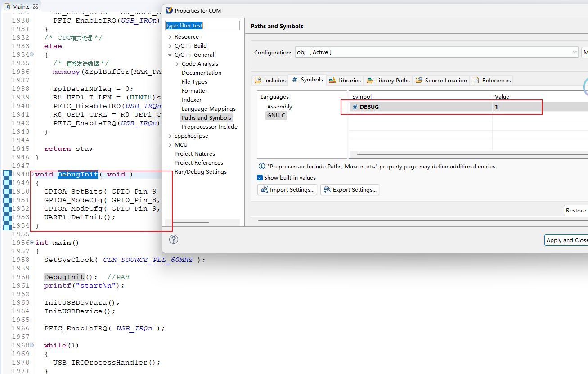Click SetSysClock line in editor
Viewport: 588px width, 374px height.
click(125, 260)
